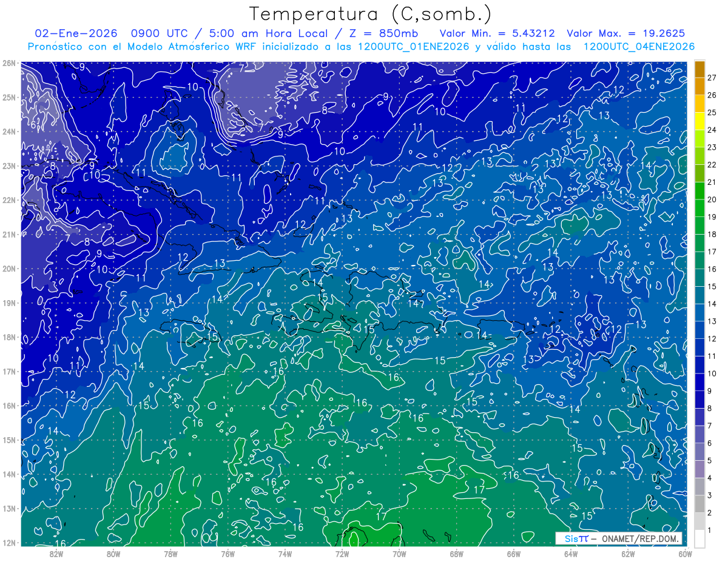This screenshot has height=562, width=728.
Task: Click the "78W" longitude label
Action: pyautogui.click(x=170, y=554)
